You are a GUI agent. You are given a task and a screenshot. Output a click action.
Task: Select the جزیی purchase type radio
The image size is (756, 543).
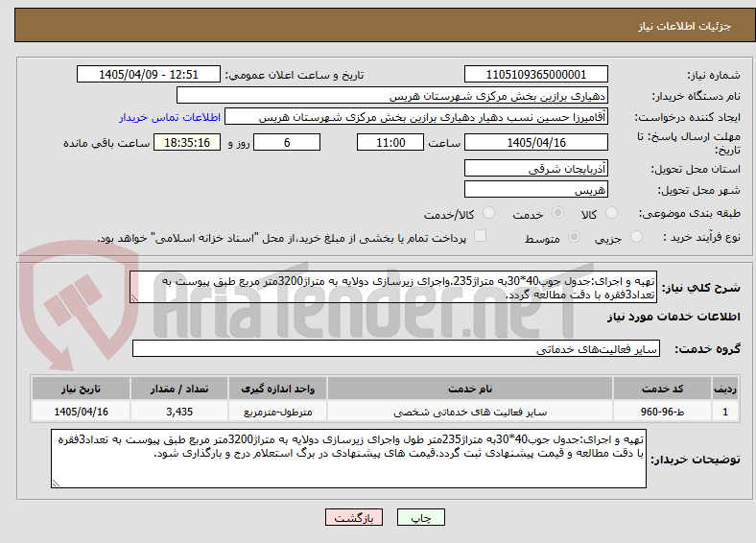click(x=636, y=236)
